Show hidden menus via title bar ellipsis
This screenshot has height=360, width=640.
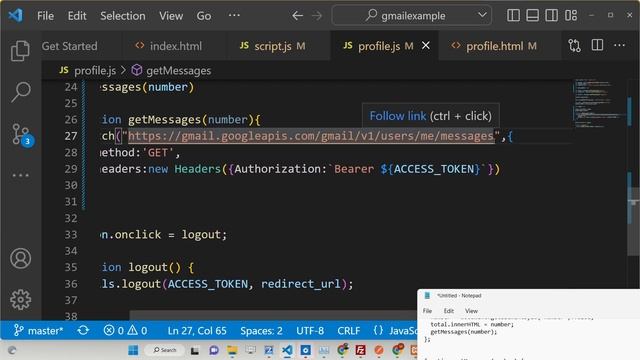coord(234,16)
